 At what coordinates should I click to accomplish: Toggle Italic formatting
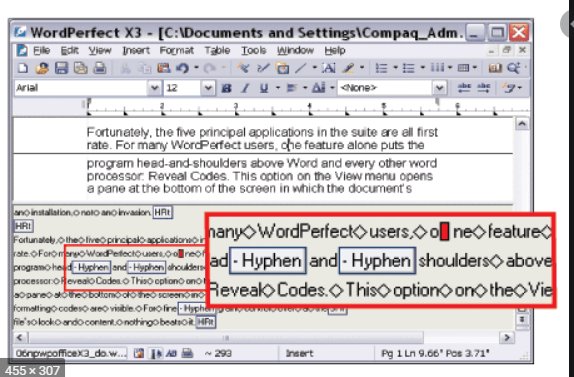pyautogui.click(x=245, y=88)
